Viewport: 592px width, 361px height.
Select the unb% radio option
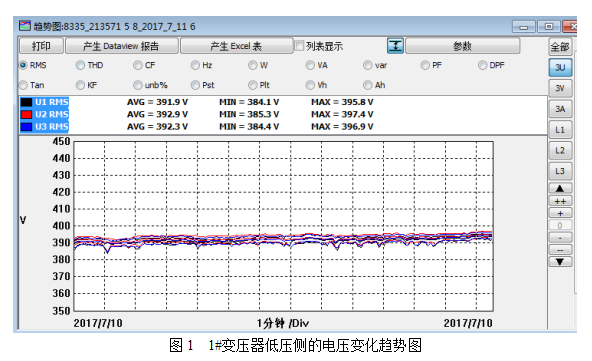pyautogui.click(x=138, y=85)
